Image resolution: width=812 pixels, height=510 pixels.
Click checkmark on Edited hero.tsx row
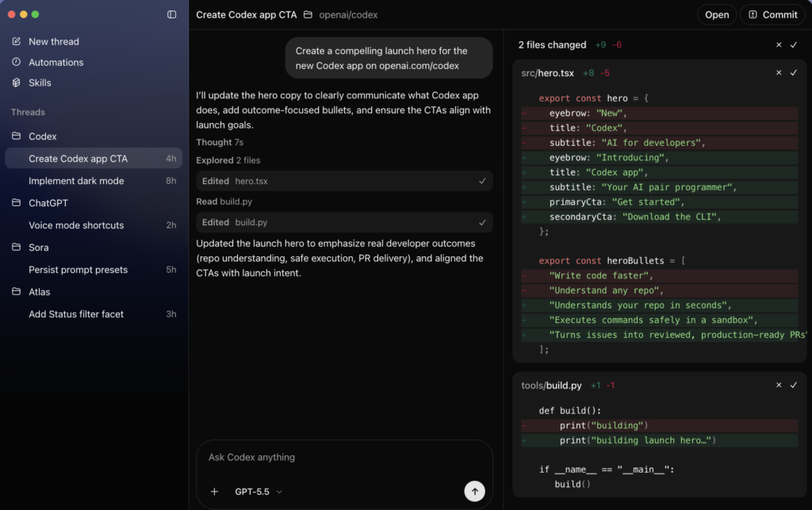pos(482,181)
